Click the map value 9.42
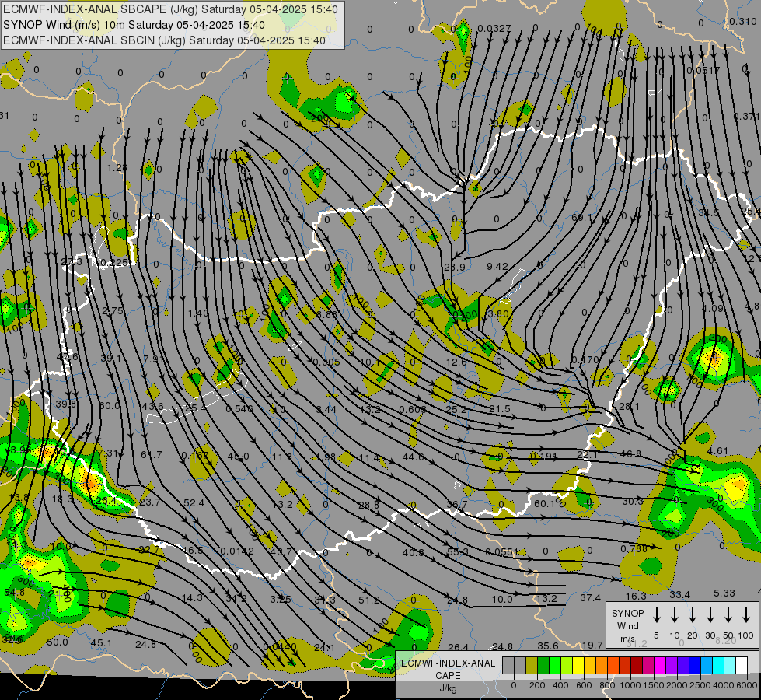Screen dimensions: 761x700 pos(497,266)
